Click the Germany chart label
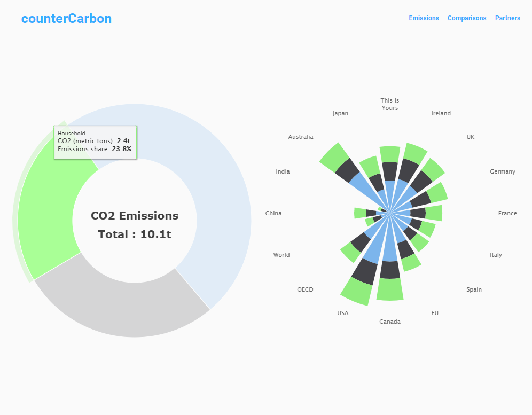532x415 pixels. (x=502, y=171)
